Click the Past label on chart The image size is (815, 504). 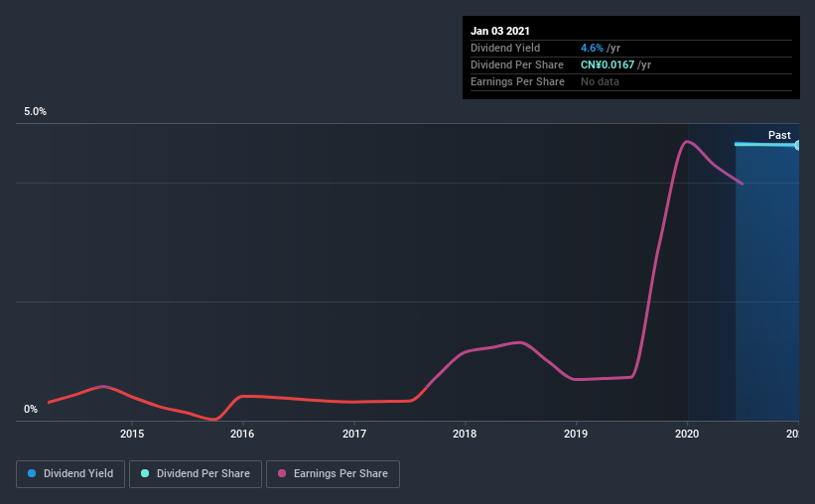click(779, 135)
